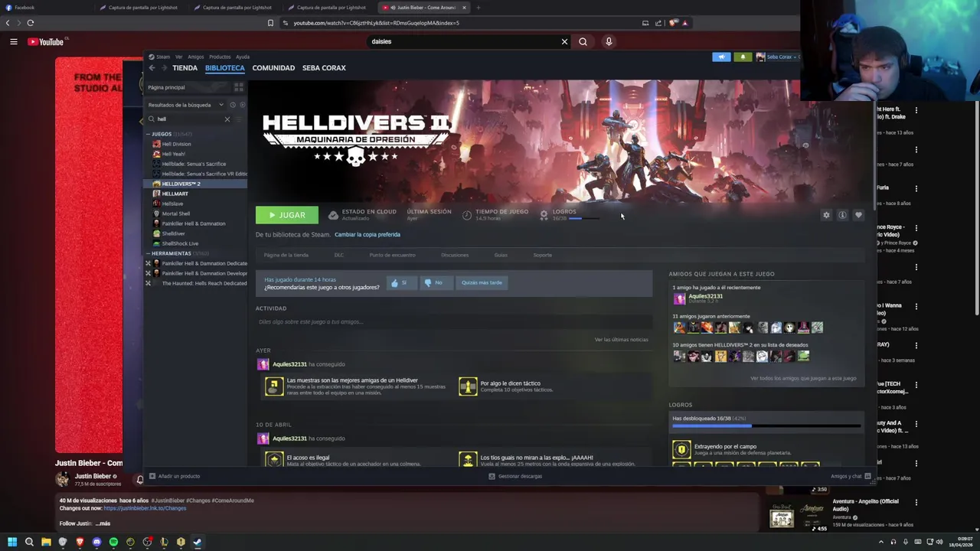Image resolution: width=980 pixels, height=551 pixels.
Task: Open Resultados de la búsqueda dropdown
Action: coord(186,105)
